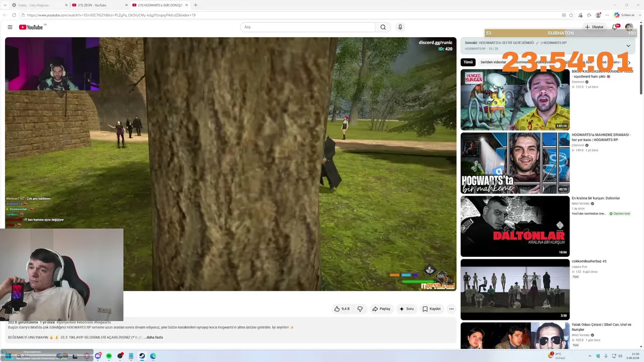Click the "Soru" ask button
This screenshot has height=362, width=644.
(x=407, y=309)
